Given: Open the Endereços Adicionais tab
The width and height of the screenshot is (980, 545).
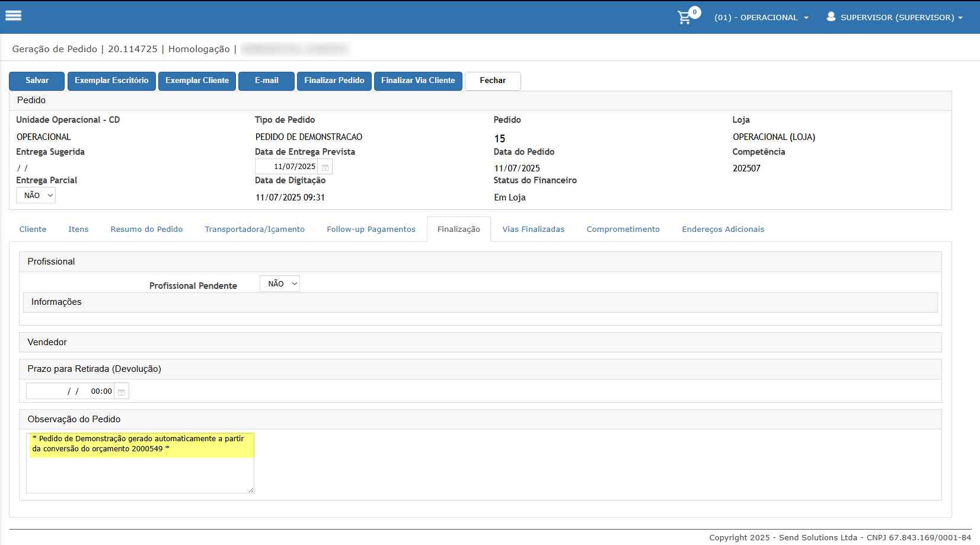Looking at the screenshot, I should 723,230.
